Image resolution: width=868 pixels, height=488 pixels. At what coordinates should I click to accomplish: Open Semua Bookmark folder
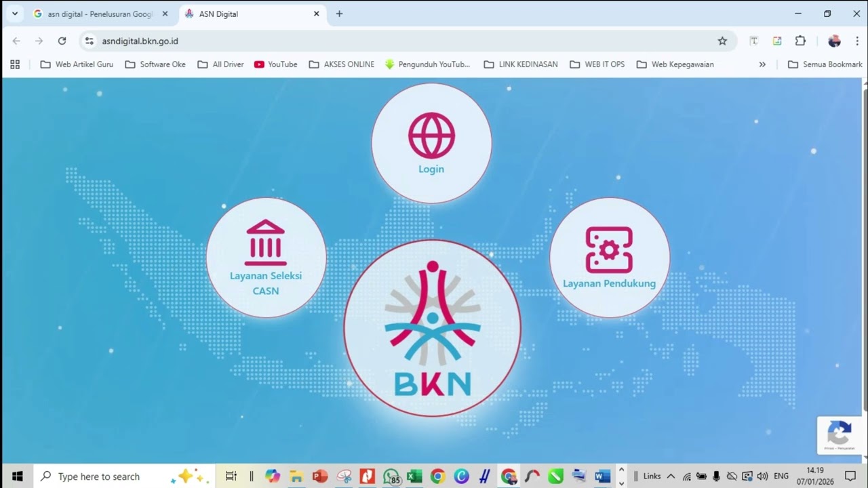pyautogui.click(x=825, y=64)
